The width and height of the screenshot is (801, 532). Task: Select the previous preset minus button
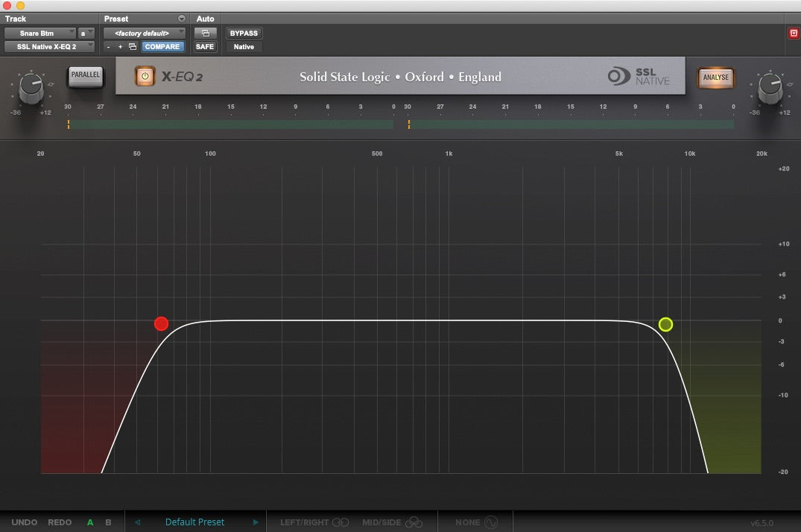pos(108,46)
